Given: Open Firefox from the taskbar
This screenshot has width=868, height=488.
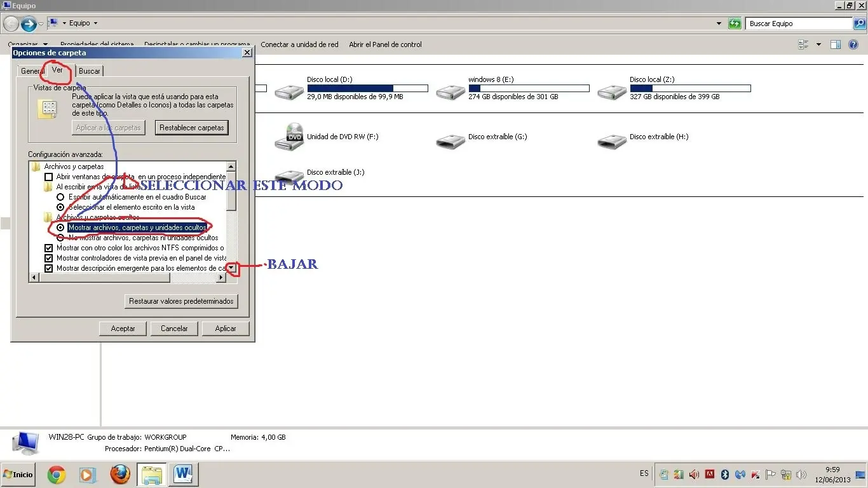Looking at the screenshot, I should click(119, 474).
